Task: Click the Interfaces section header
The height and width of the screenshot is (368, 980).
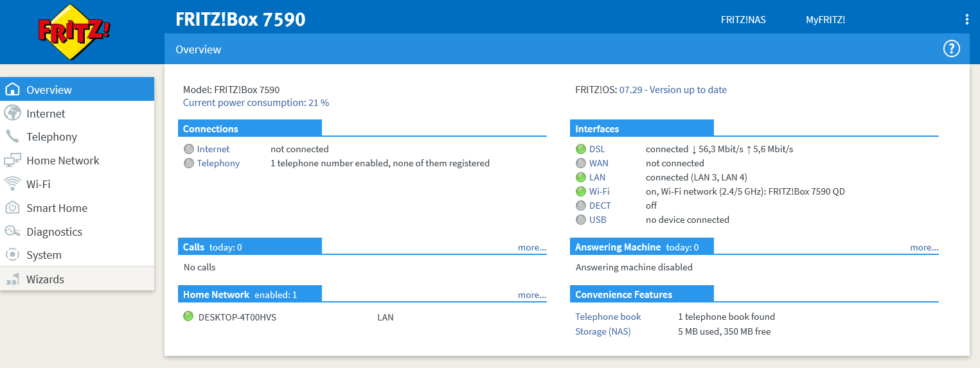Action: [642, 128]
